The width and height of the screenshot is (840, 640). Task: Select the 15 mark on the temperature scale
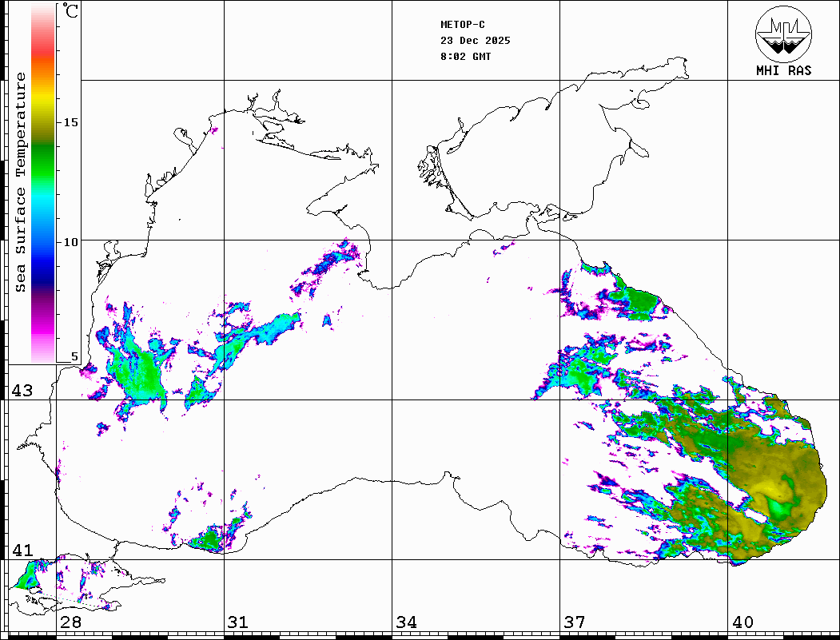pyautogui.click(x=71, y=122)
